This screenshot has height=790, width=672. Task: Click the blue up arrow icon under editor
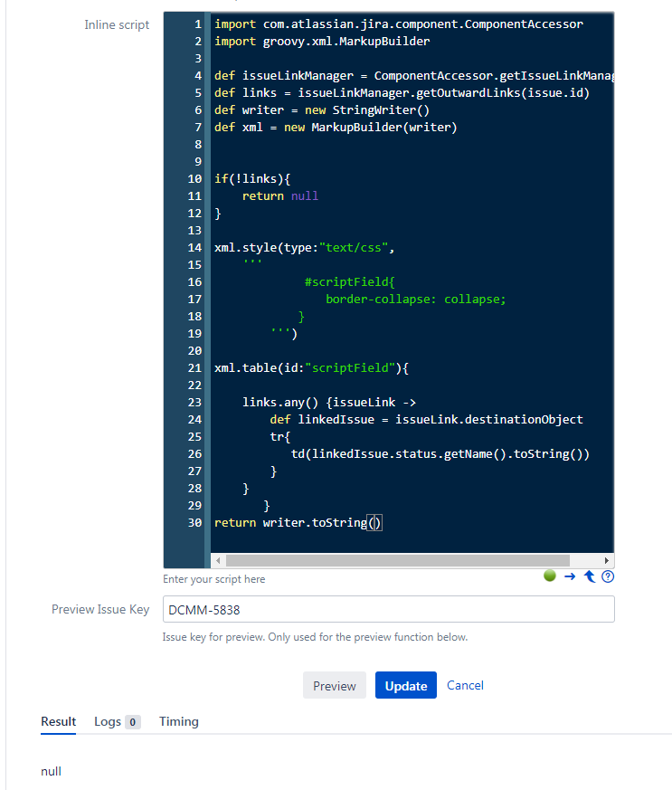tap(590, 576)
